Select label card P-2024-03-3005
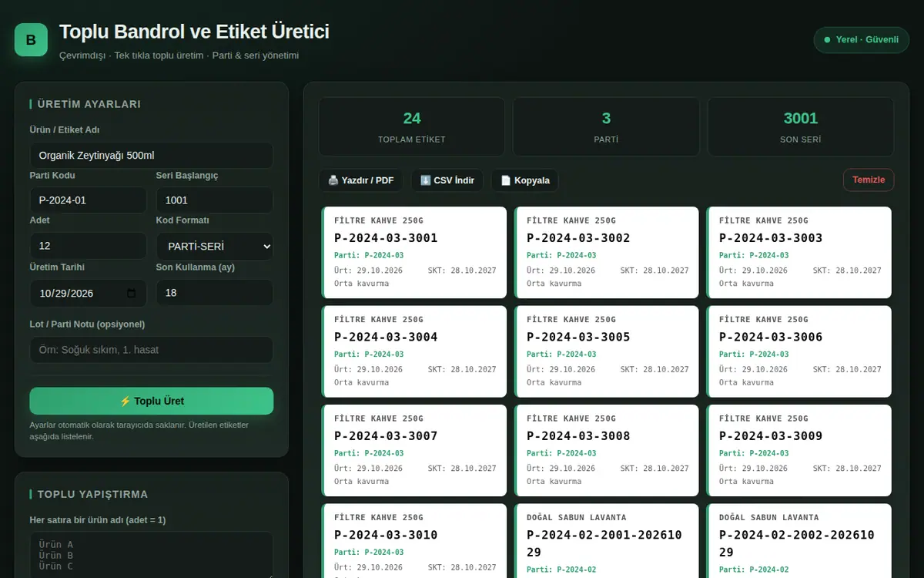The image size is (924, 578). tap(607, 351)
